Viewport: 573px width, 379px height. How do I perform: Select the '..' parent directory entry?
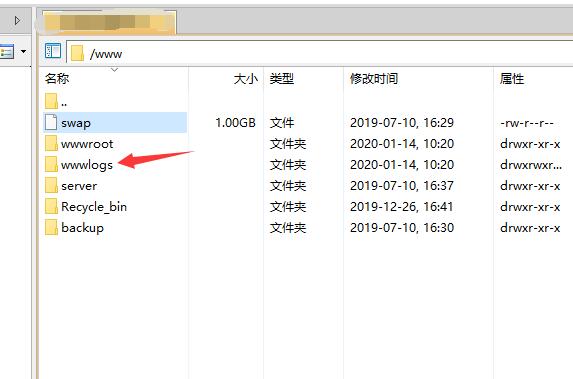pos(64,104)
